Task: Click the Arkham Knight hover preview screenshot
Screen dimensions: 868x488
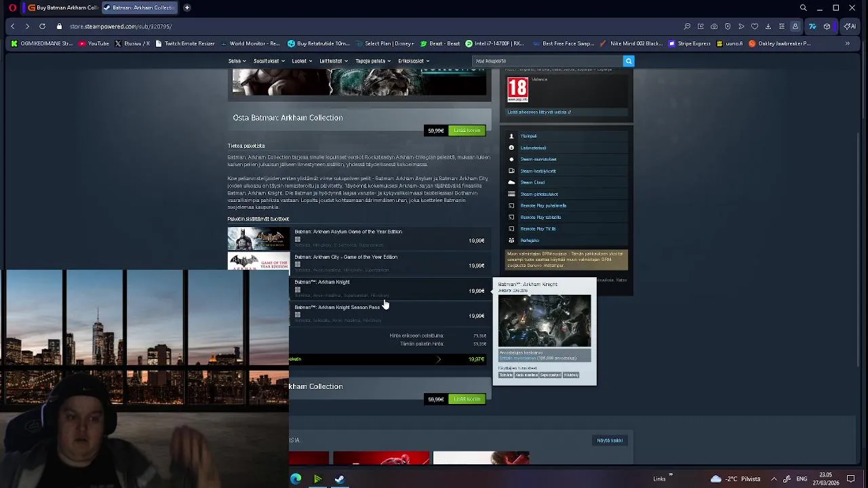Action: [x=545, y=321]
